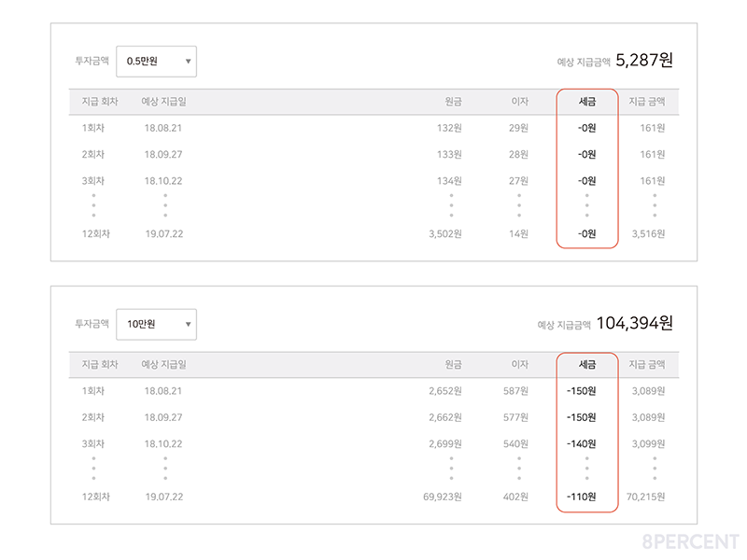Open the 10만원 investment amount dropdown

(155, 325)
